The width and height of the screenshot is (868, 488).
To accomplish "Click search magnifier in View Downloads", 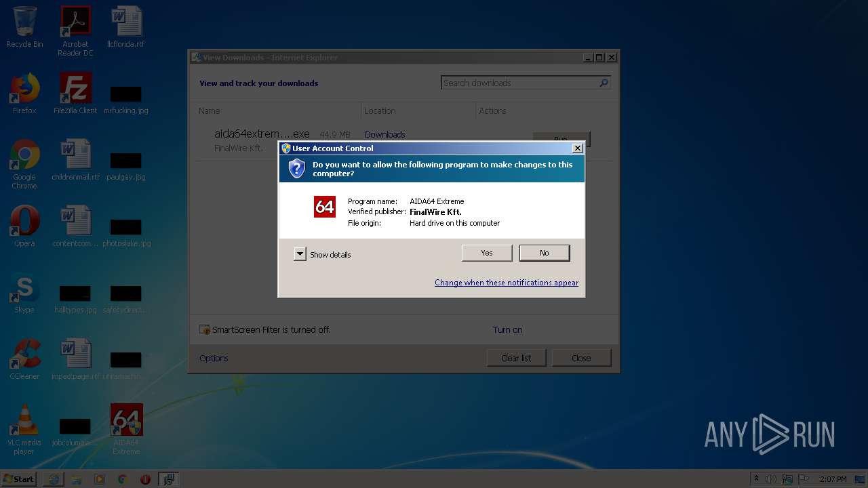I will [x=604, y=83].
